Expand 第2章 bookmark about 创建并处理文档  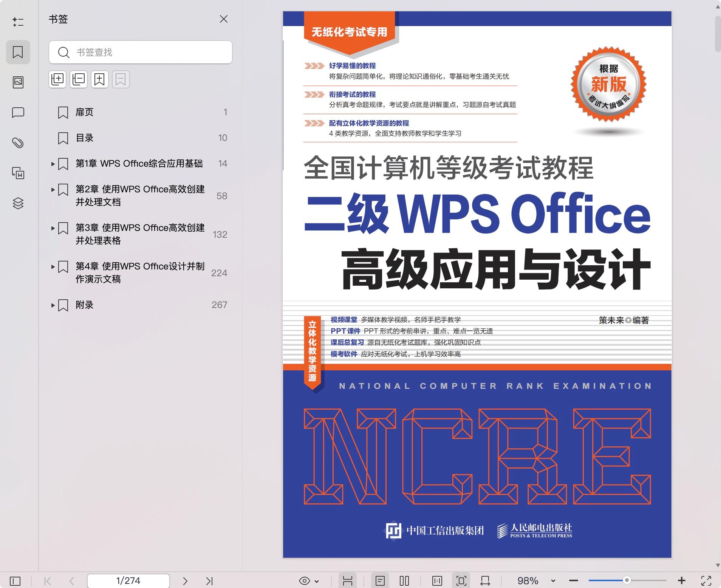[x=53, y=189]
